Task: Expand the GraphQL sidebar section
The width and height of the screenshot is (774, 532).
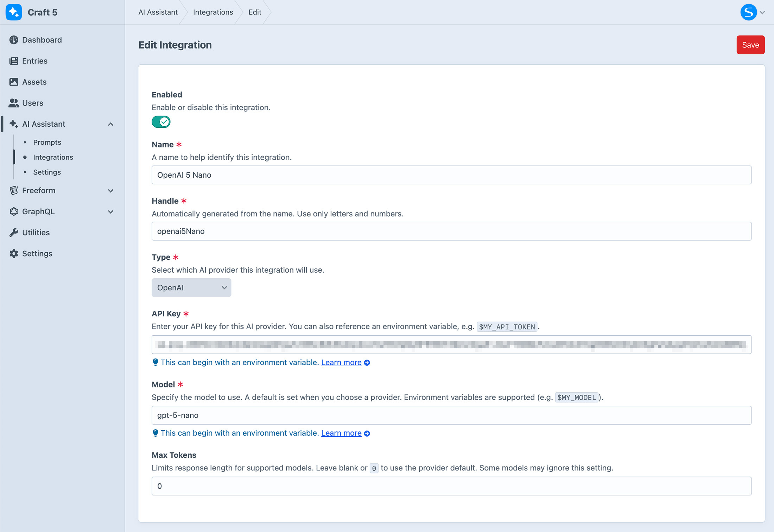Action: click(111, 212)
